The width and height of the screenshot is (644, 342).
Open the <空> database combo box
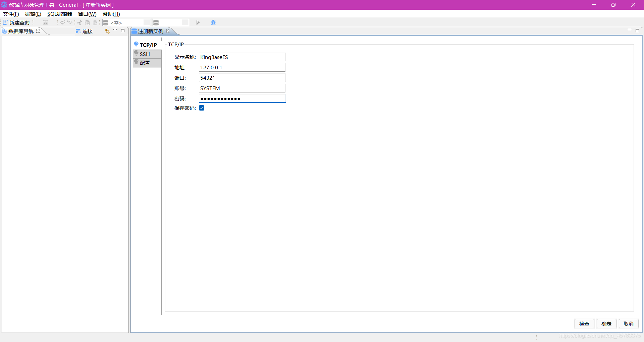[127, 22]
